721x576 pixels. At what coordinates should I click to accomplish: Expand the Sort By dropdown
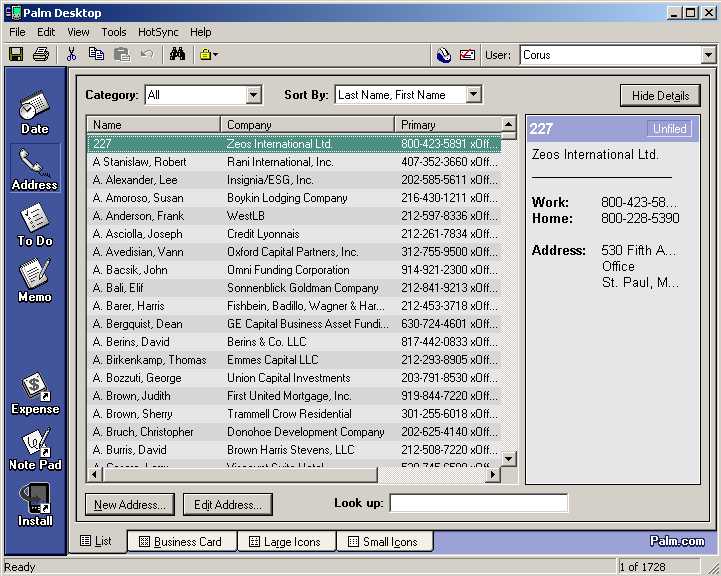pyautogui.click(x=473, y=95)
